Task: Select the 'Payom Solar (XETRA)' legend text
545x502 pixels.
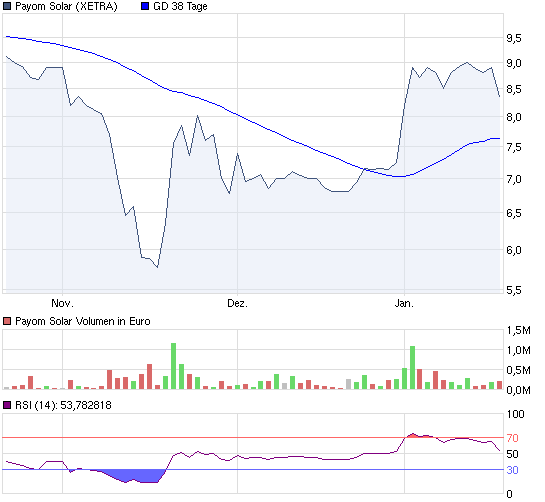Action: click(66, 6)
